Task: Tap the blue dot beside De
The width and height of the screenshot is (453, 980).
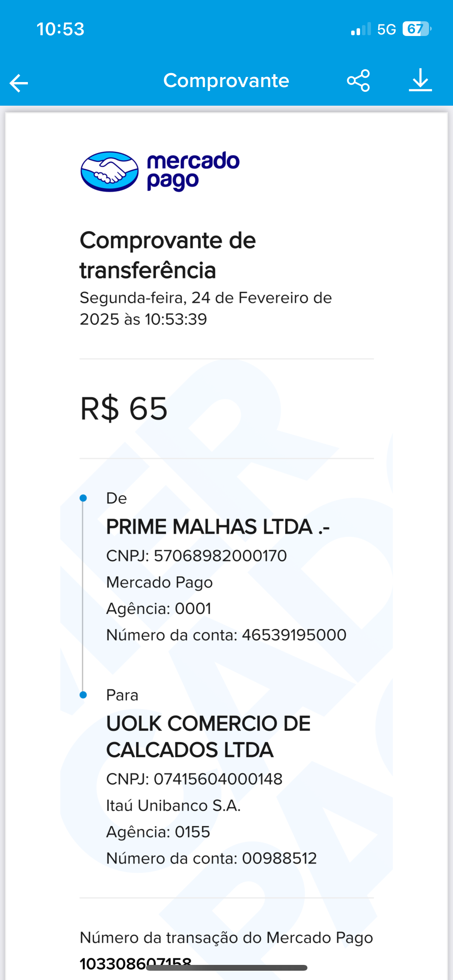Action: coord(83,498)
